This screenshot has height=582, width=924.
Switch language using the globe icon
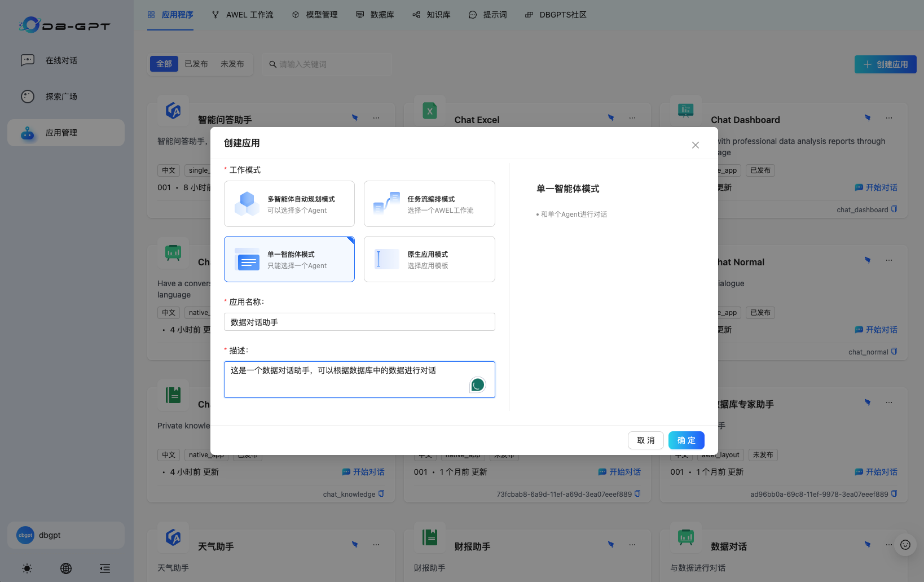66,568
